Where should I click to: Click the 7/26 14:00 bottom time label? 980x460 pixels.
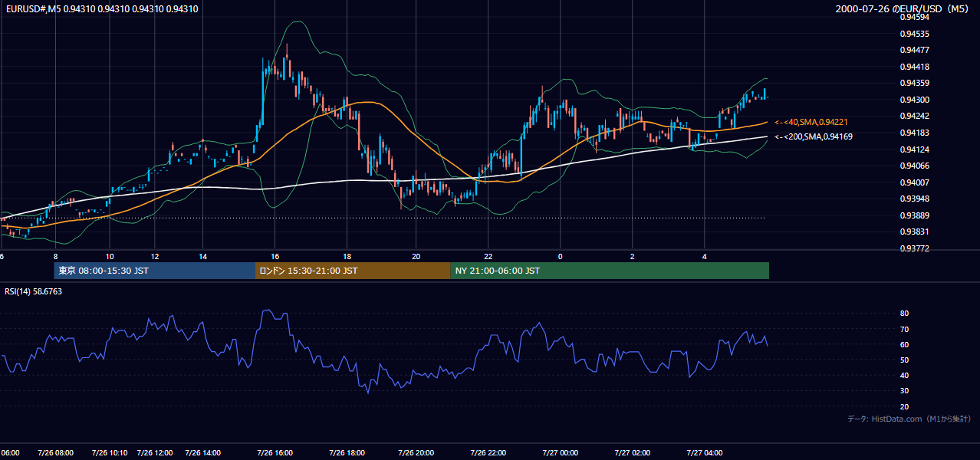tap(202, 453)
